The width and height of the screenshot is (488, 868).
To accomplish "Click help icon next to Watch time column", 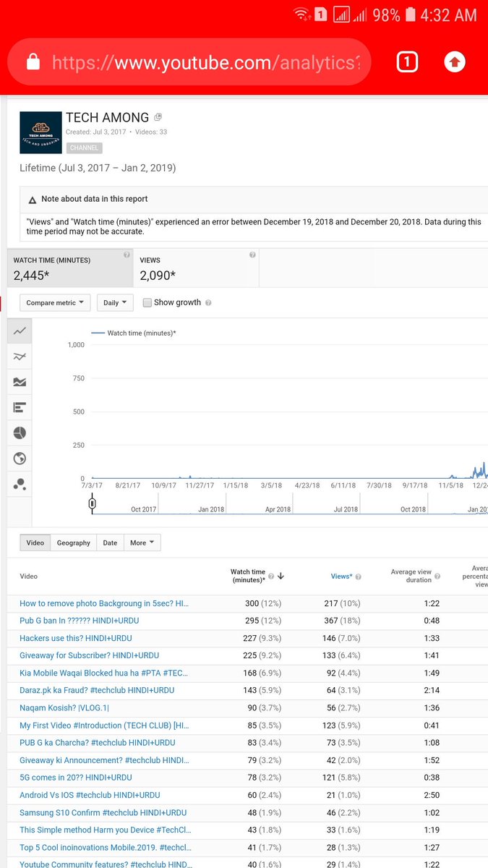I will click(271, 576).
